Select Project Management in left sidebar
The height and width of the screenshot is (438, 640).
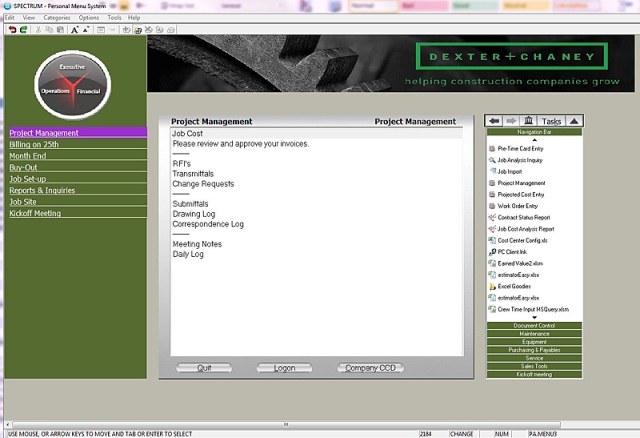pyautogui.click(x=78, y=133)
